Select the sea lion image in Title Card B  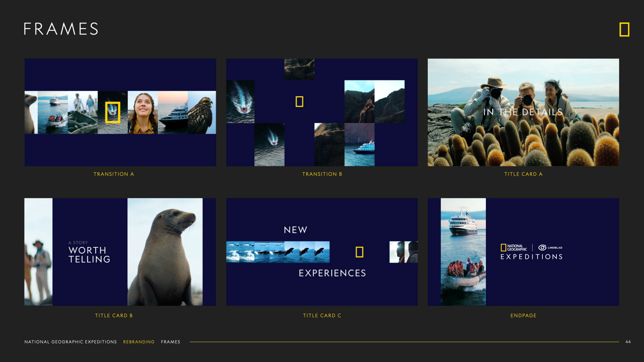click(165, 252)
